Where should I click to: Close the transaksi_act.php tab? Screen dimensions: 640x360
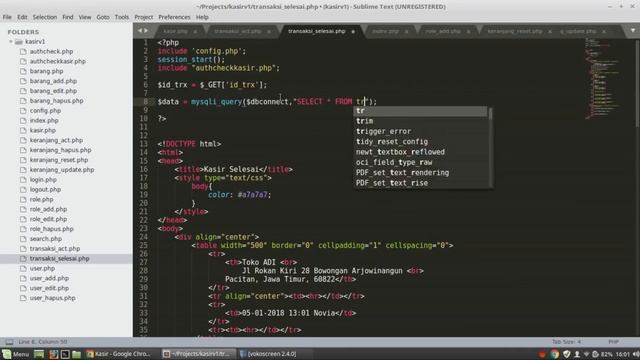click(269, 31)
